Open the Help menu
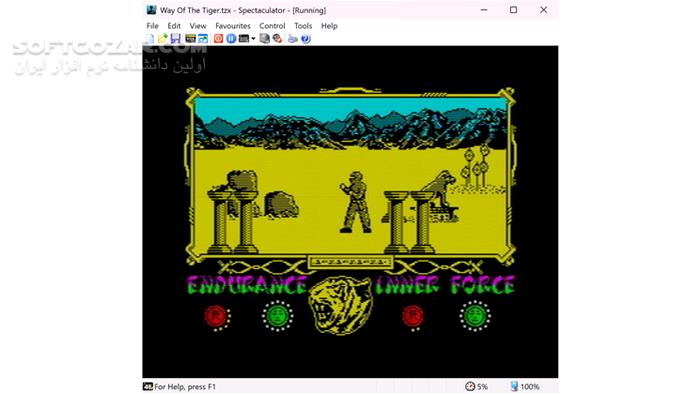 tap(329, 26)
